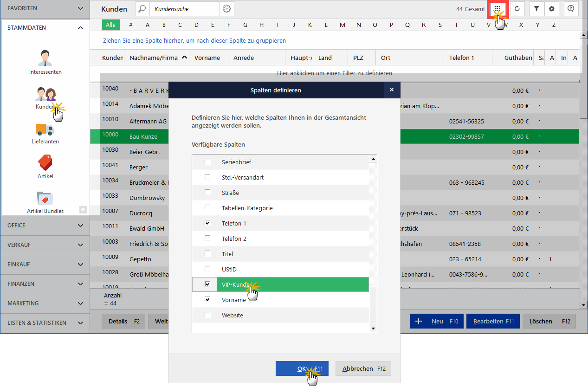Refresh the customer list

pos(517,9)
